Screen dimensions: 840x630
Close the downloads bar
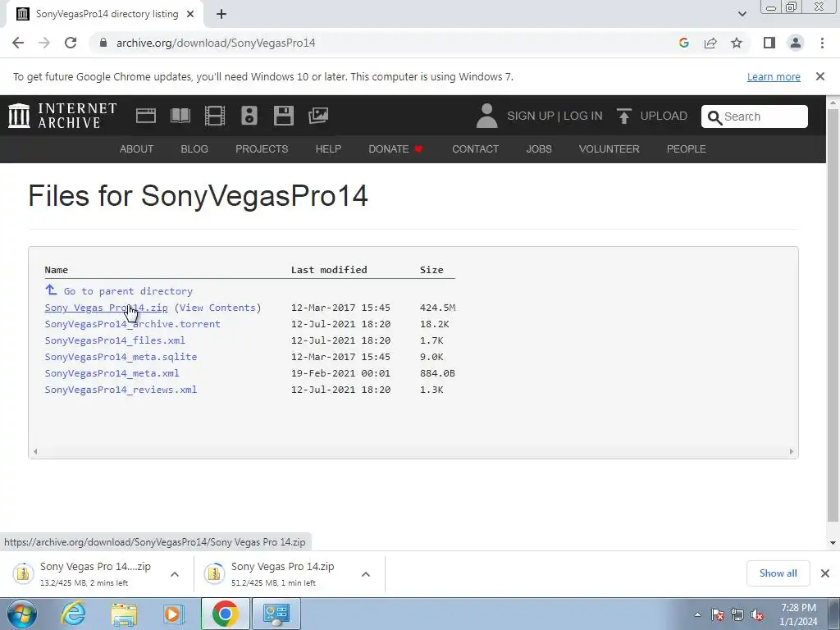pos(825,573)
